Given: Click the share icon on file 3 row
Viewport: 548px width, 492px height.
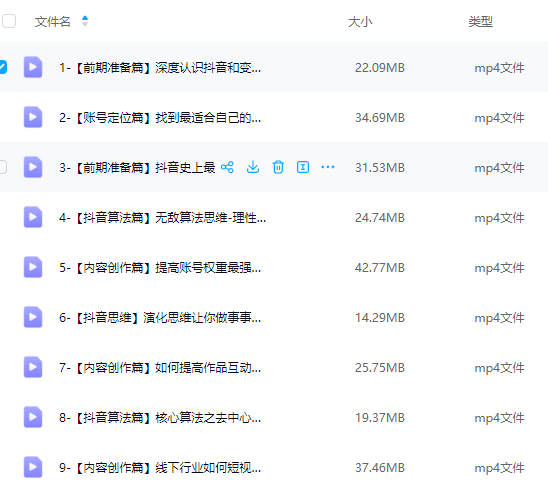Looking at the screenshot, I should coord(227,167).
